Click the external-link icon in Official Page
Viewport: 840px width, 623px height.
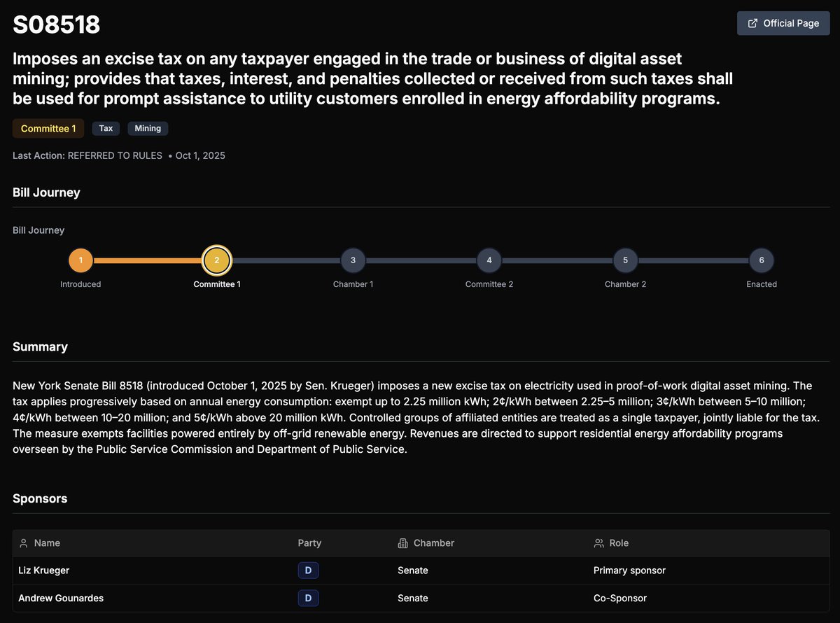point(753,23)
